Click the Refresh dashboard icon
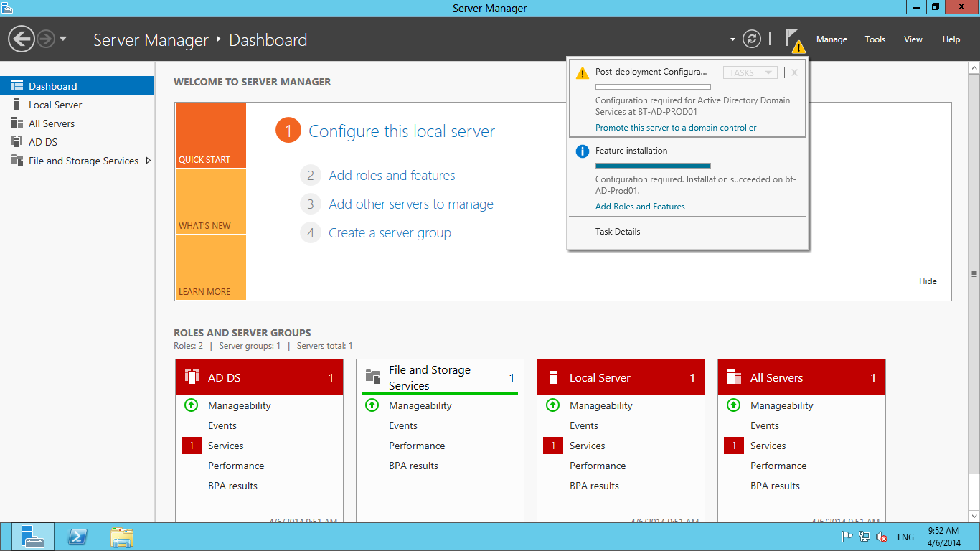 coord(751,39)
